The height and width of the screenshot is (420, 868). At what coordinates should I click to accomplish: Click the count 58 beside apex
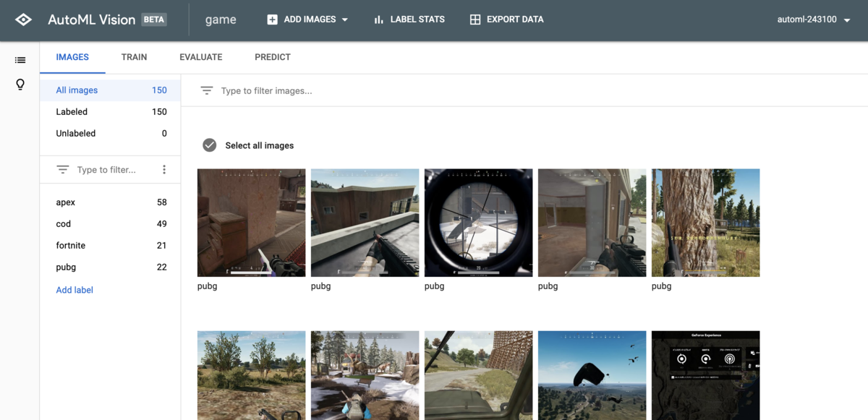coord(162,202)
